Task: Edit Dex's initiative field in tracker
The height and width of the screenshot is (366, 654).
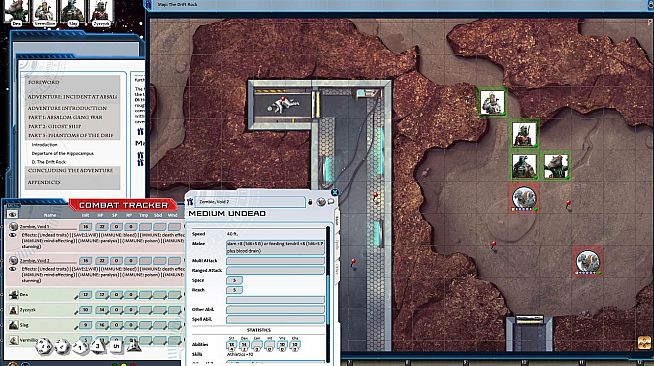Action: pos(86,295)
